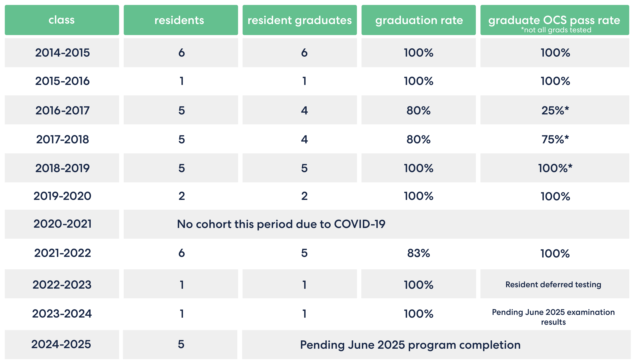
Task: Click the 2024-2025 class cell
Action: tap(61, 344)
